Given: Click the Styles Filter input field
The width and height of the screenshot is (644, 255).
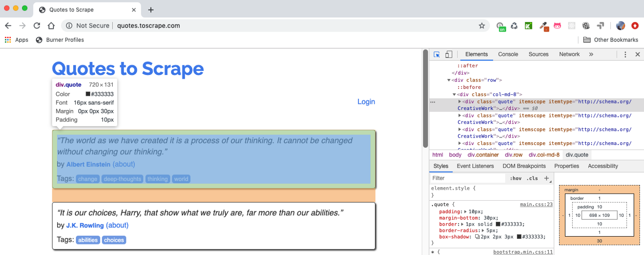Looking at the screenshot, I should point(467,178).
